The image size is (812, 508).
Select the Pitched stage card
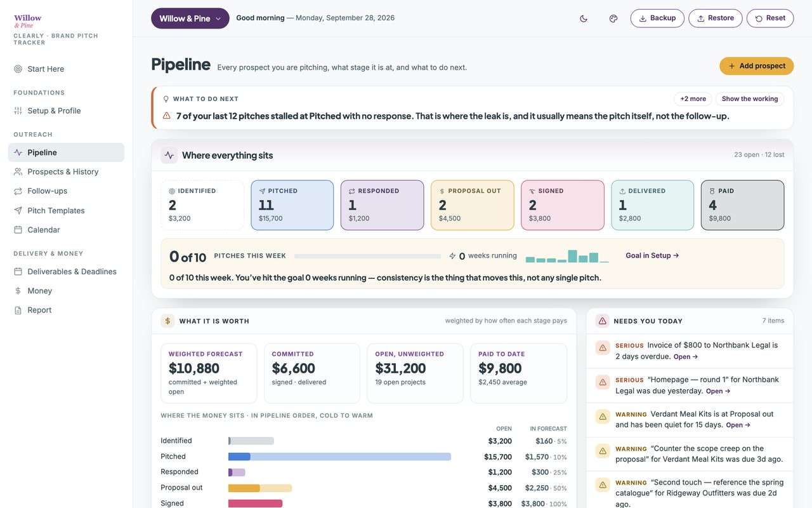(292, 205)
